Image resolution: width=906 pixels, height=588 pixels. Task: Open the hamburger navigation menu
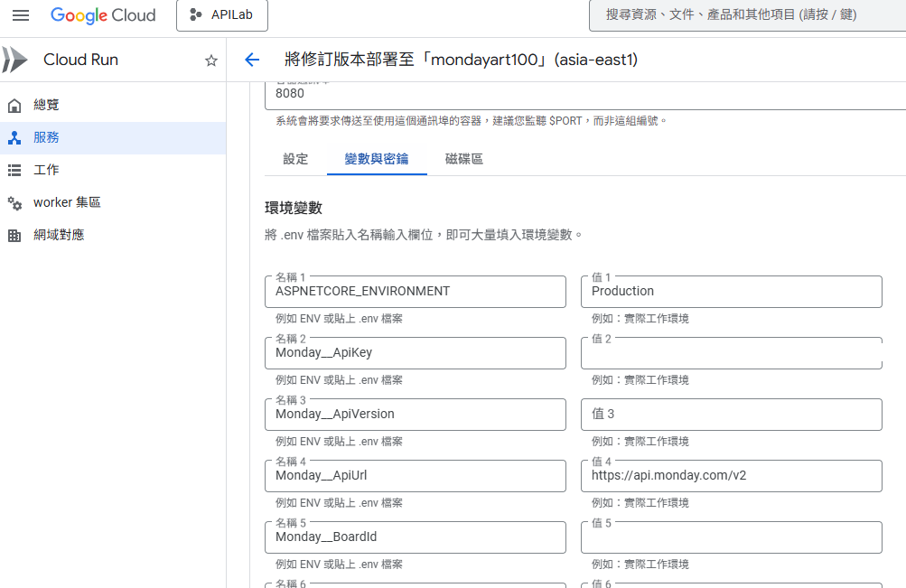tap(21, 15)
